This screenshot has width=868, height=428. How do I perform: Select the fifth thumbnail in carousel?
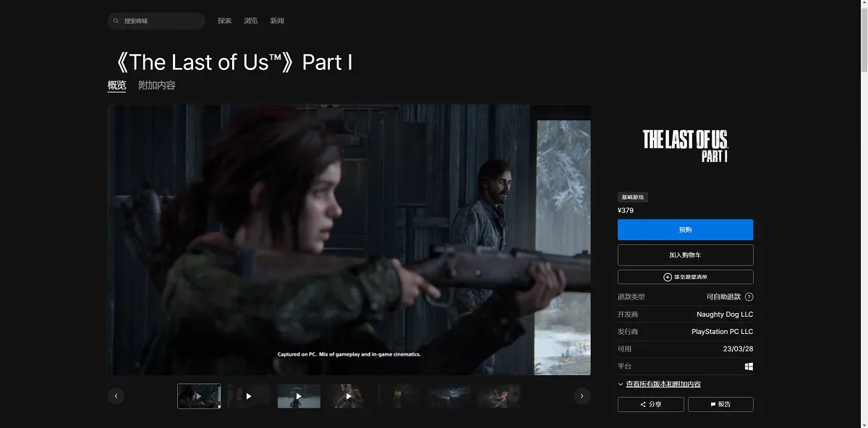399,396
